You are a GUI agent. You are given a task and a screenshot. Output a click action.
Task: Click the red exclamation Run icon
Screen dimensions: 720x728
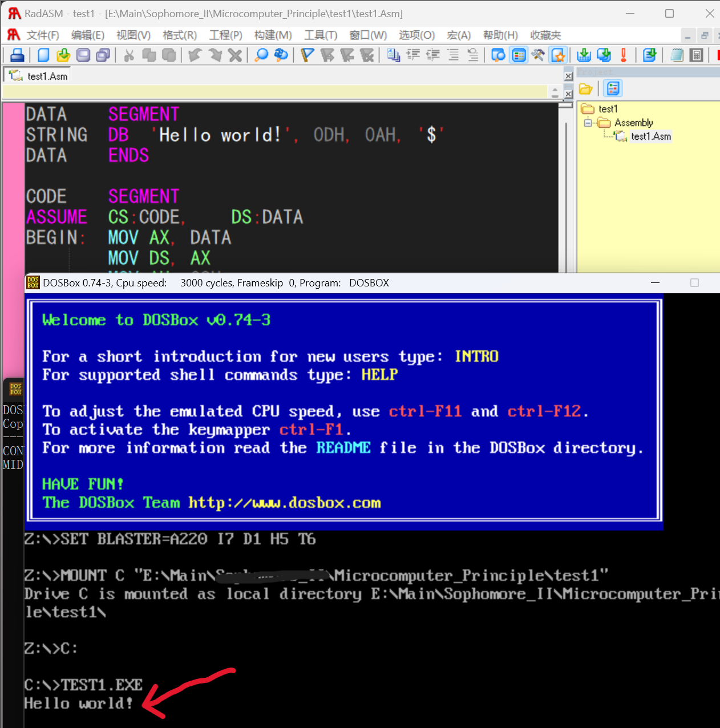coord(624,55)
